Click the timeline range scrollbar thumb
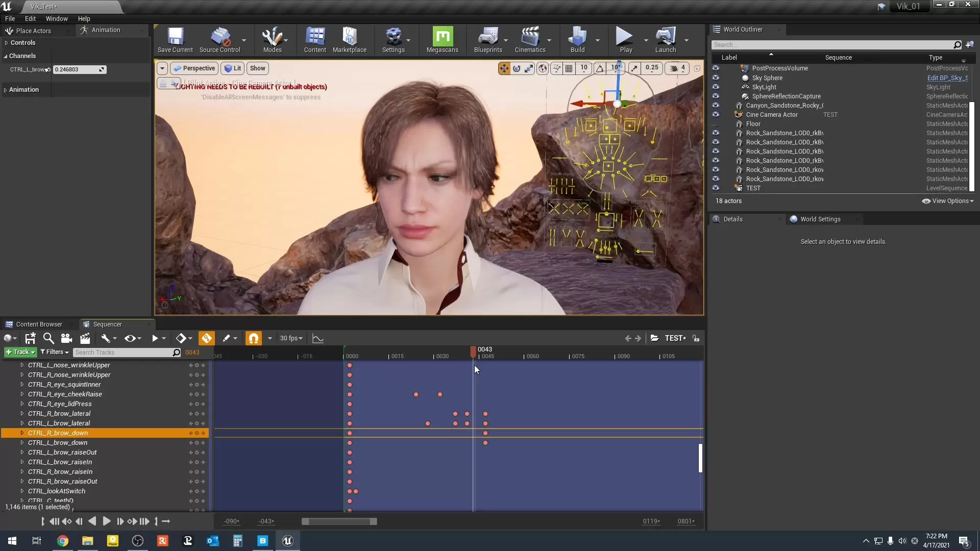 tap(339, 521)
